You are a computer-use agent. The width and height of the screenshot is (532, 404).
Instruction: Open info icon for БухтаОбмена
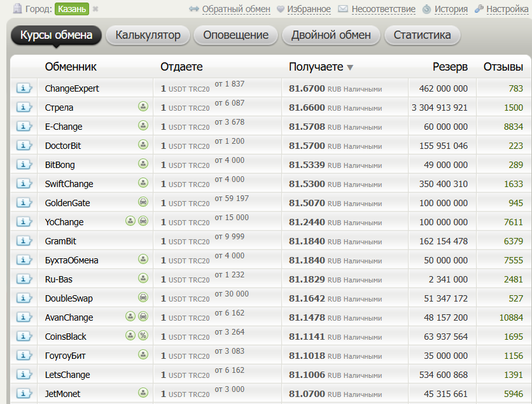pyautogui.click(x=24, y=260)
